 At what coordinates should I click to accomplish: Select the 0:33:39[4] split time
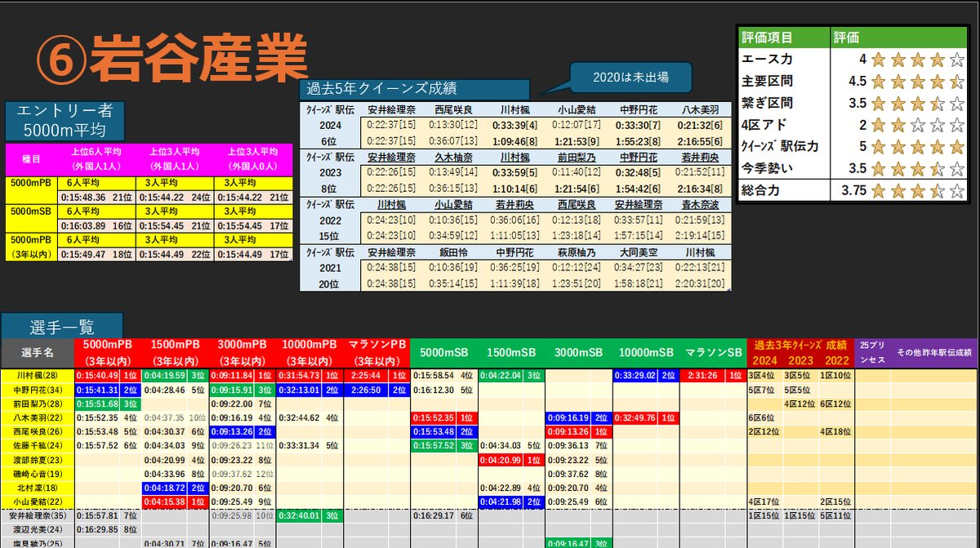point(514,124)
